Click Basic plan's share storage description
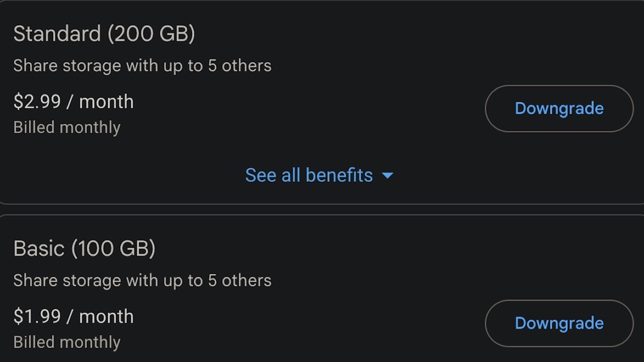 pos(142,280)
